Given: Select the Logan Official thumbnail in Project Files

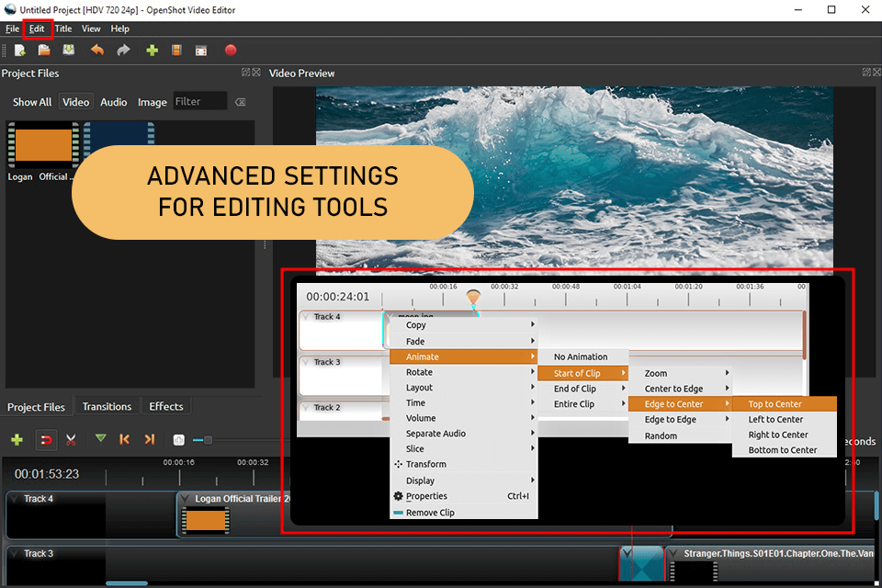Looking at the screenshot, I should pyautogui.click(x=43, y=145).
